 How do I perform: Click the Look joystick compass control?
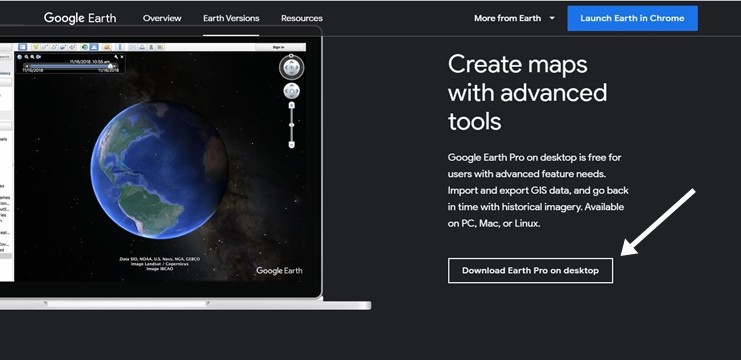pos(292,68)
